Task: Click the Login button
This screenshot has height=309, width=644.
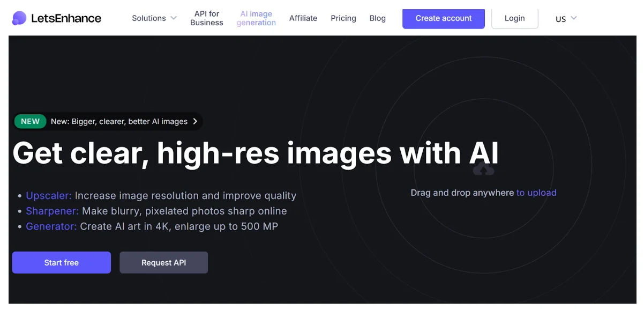Action: tap(514, 18)
